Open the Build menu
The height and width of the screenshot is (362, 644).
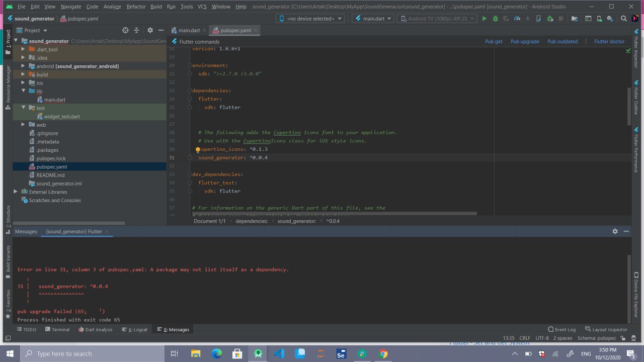(x=156, y=7)
